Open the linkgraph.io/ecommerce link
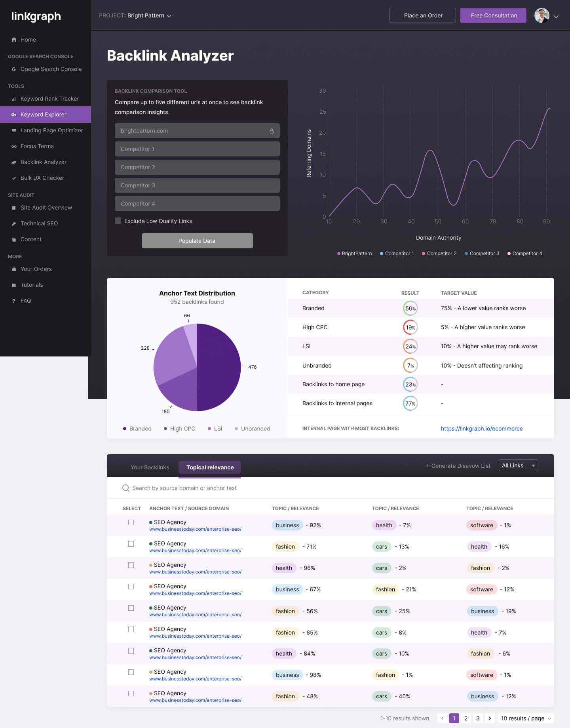This screenshot has height=728, width=570. click(481, 429)
